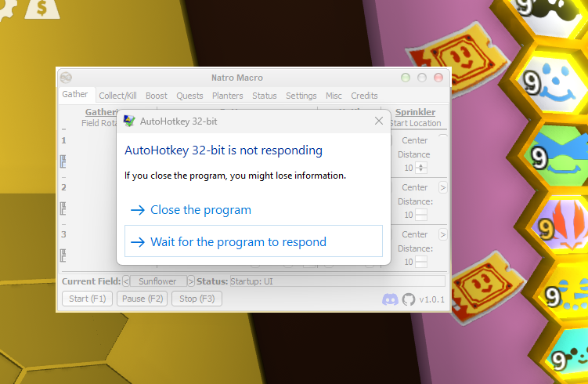Image resolution: width=588 pixels, height=384 pixels.
Task: Click the AutoHotkey 32-bit is not responding heading
Action: point(223,150)
